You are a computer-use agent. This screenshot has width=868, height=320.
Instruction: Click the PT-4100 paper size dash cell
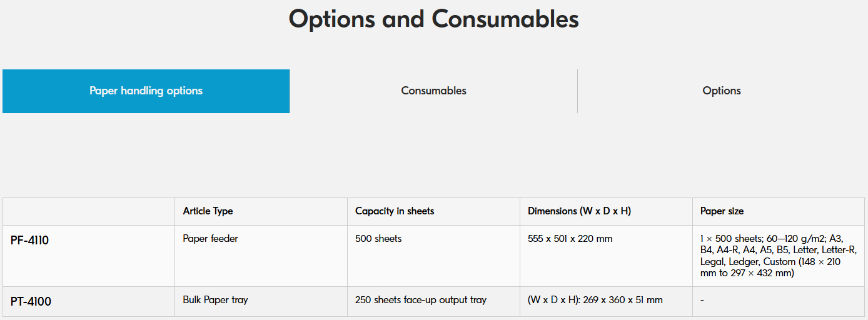pyautogui.click(x=779, y=301)
